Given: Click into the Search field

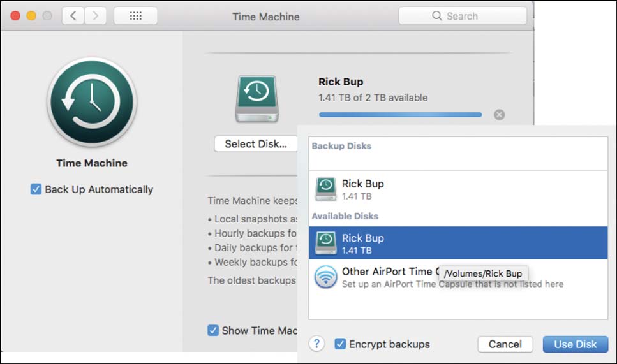Looking at the screenshot, I should pos(463,16).
